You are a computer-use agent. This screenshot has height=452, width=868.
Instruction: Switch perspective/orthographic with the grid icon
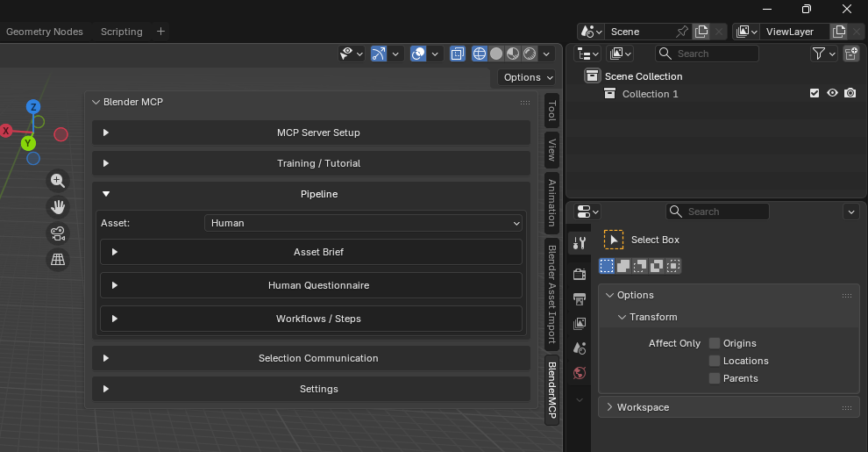point(58,259)
